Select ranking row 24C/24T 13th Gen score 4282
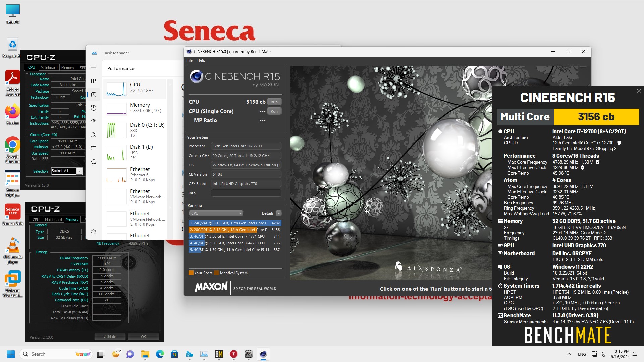This screenshot has width=644, height=362. tap(234, 223)
